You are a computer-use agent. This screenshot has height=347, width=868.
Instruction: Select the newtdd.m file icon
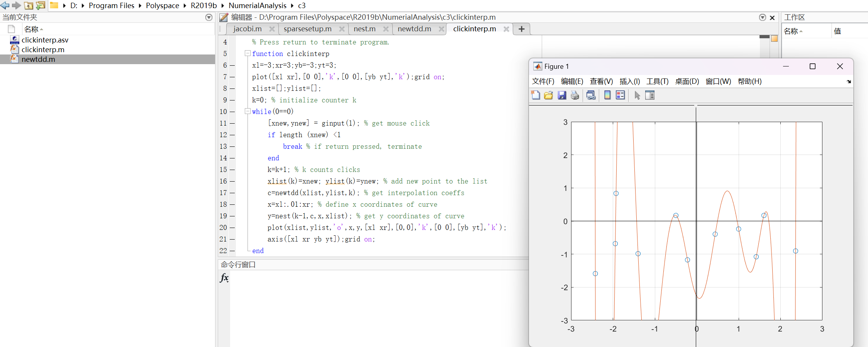pos(15,59)
